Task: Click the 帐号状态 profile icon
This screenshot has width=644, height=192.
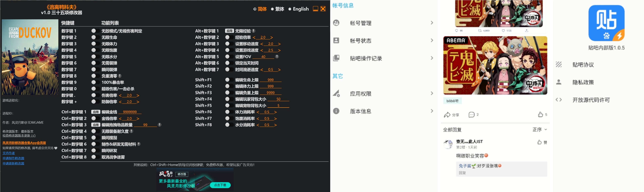Action: pos(336,40)
